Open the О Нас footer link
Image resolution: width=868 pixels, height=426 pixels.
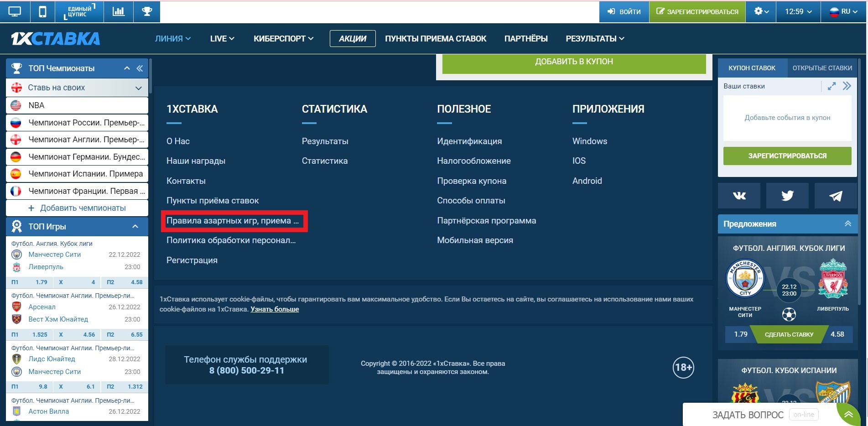(178, 141)
